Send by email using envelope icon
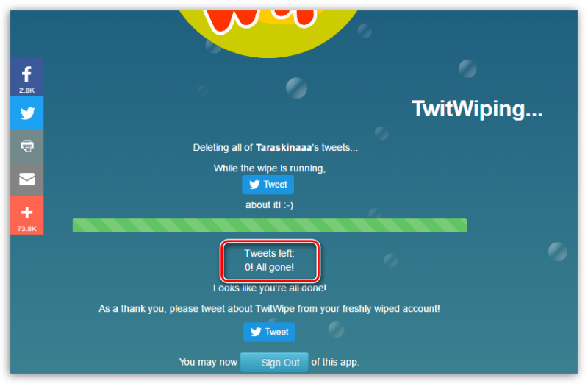Screen dimensions: 588x384 pos(27,179)
